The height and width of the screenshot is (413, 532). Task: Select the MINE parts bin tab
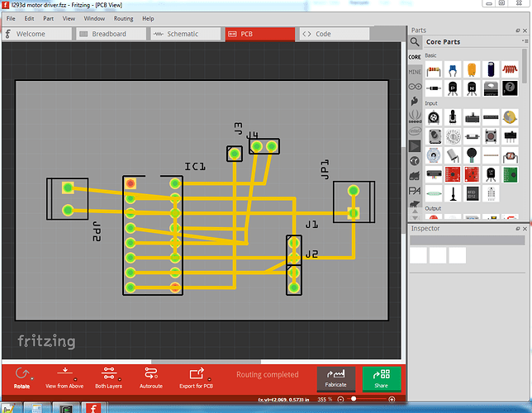pos(415,72)
